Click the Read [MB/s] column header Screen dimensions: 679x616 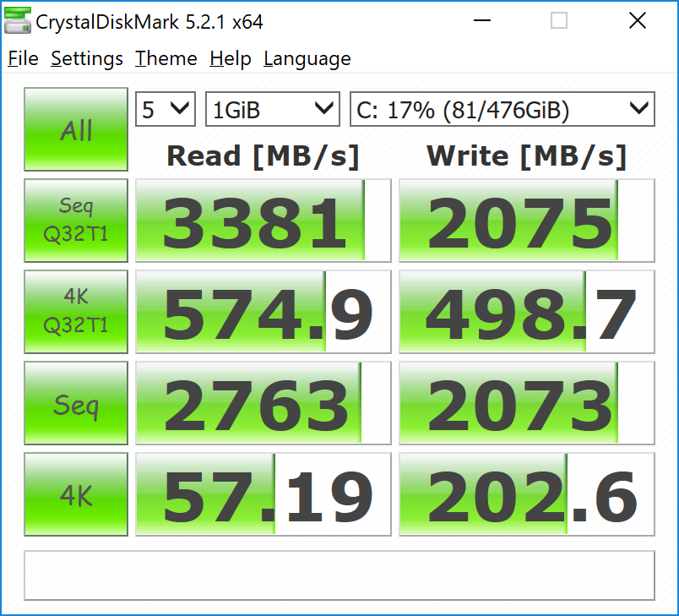(263, 156)
